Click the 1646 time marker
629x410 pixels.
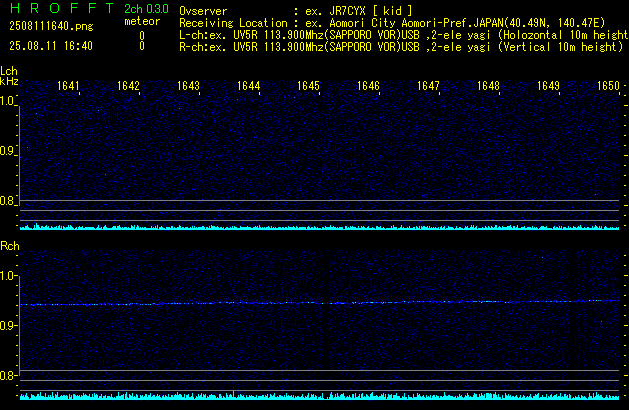(x=368, y=86)
